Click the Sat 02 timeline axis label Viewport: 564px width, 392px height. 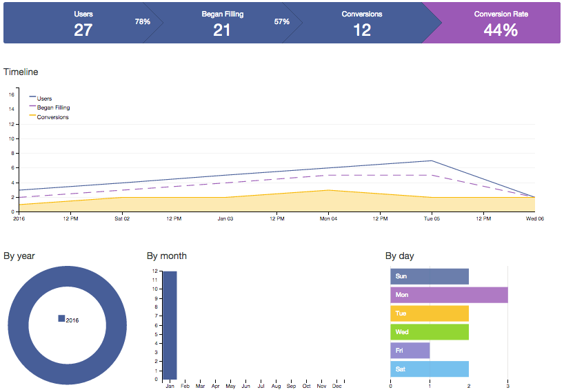coord(121,219)
